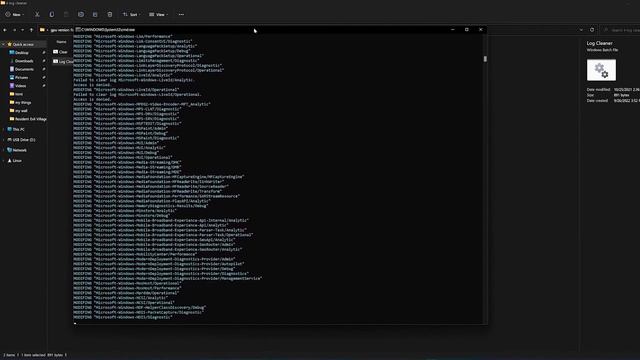Click the Paste icon in Explorer toolbar
The image size is (640, 360).
(66, 15)
